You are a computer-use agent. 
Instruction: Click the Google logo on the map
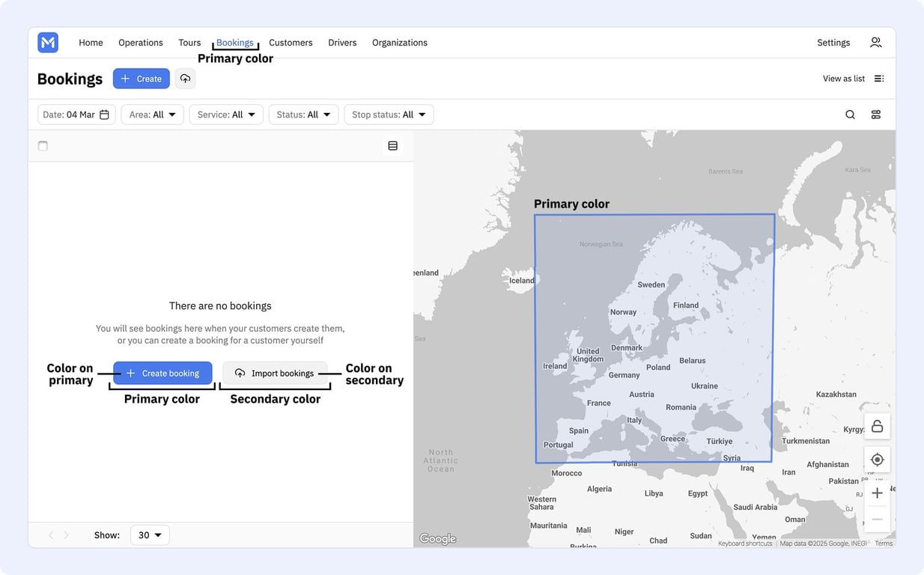pyautogui.click(x=438, y=539)
